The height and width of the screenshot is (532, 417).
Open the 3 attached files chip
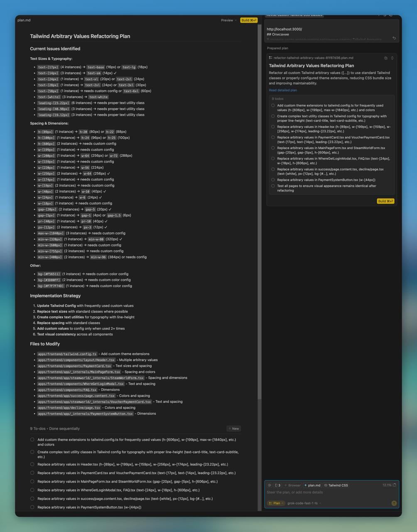click(277, 485)
